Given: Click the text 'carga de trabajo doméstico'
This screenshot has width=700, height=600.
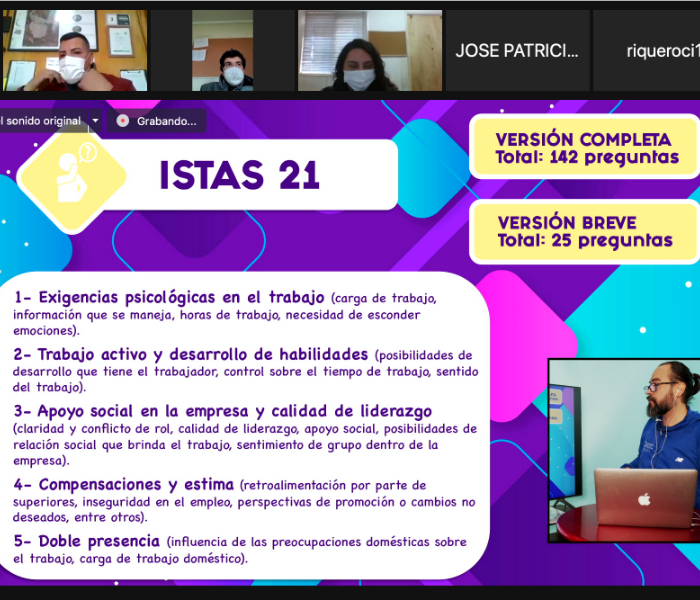Looking at the screenshot, I should click(x=161, y=559).
